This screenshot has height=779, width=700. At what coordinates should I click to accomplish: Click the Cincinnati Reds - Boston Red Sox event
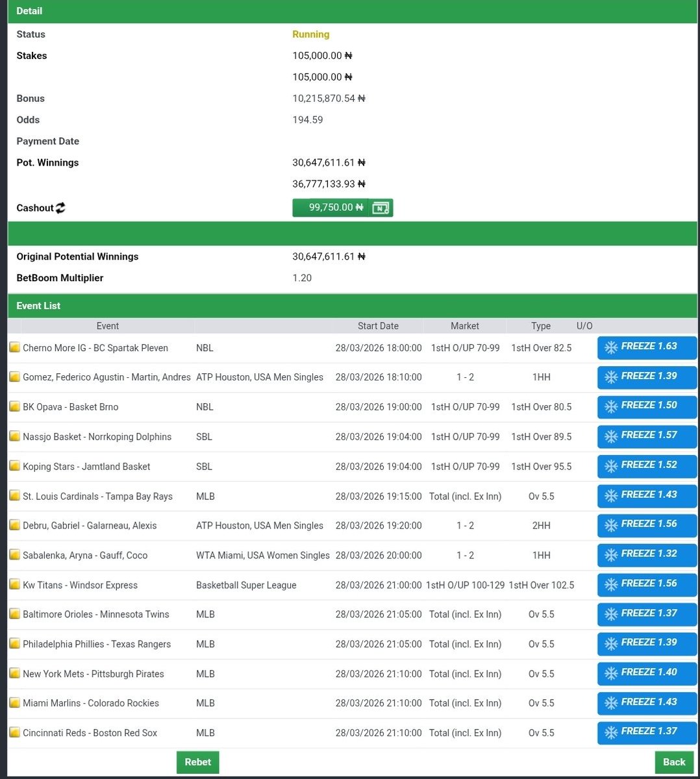(x=90, y=733)
